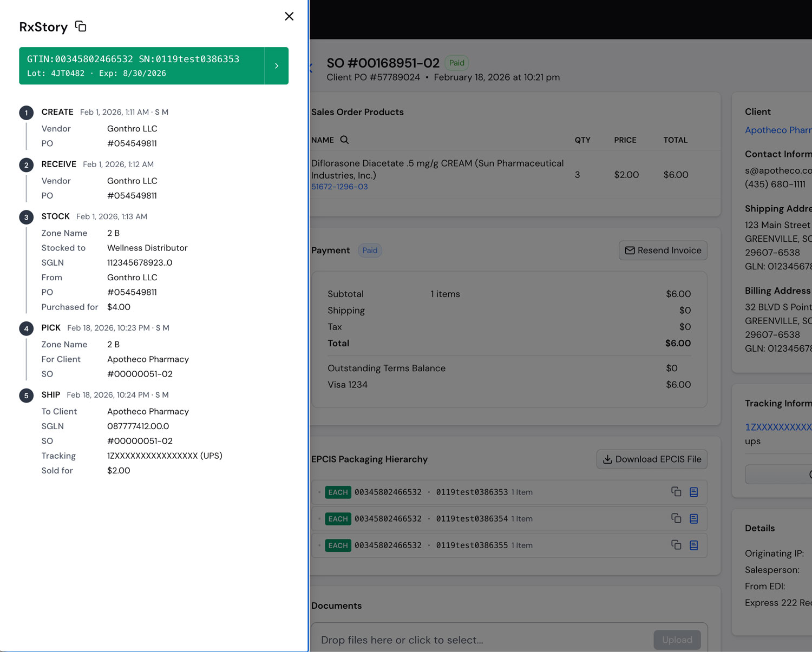Click the EACH badge on the first hierarchy row
This screenshot has height=652, width=812.
[x=338, y=492]
